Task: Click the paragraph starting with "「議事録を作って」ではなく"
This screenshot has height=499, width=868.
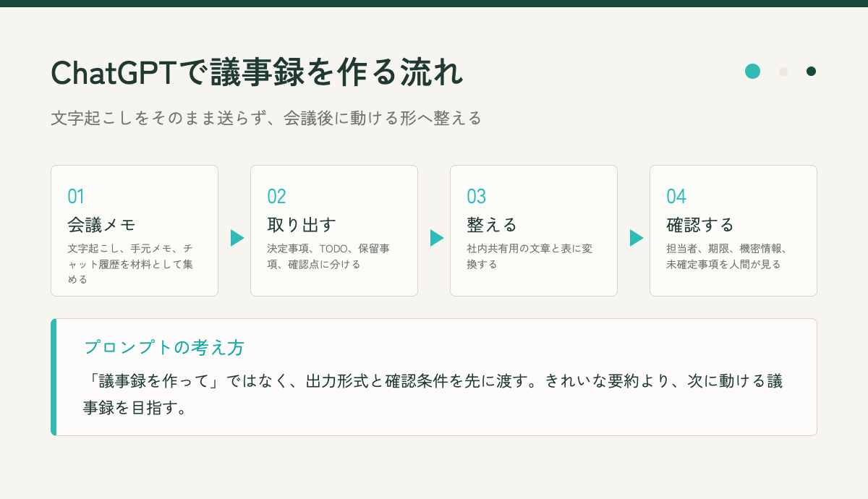Action: click(433, 394)
